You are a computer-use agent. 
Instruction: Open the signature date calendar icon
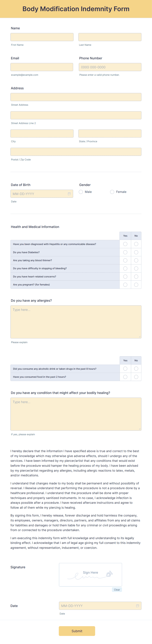point(138,605)
